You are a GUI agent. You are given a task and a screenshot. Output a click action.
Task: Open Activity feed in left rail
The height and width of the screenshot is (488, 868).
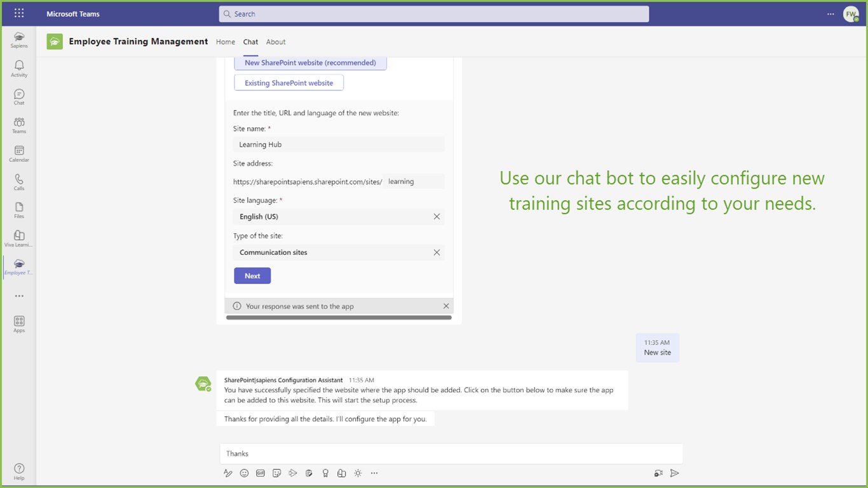point(19,69)
